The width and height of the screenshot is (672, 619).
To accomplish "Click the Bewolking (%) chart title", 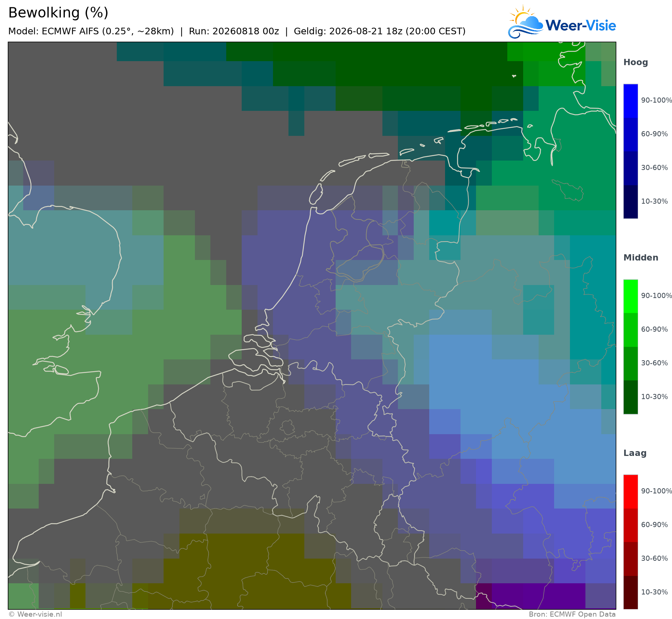I will coord(58,13).
